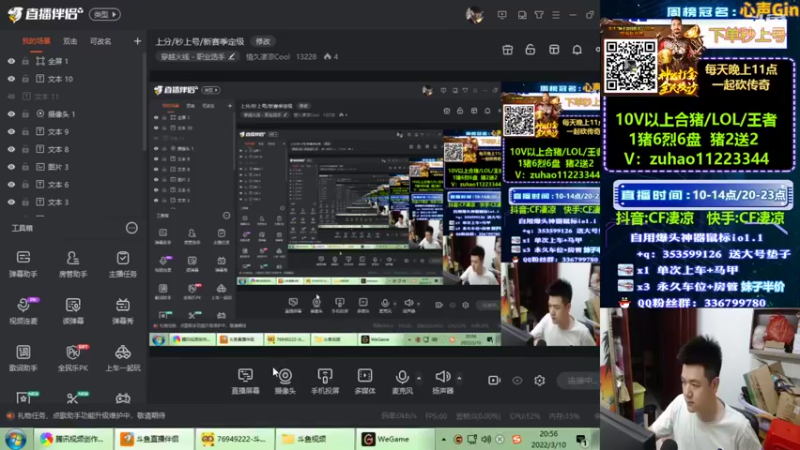Select the 摄像头 1 source row

pyautogui.click(x=72, y=114)
